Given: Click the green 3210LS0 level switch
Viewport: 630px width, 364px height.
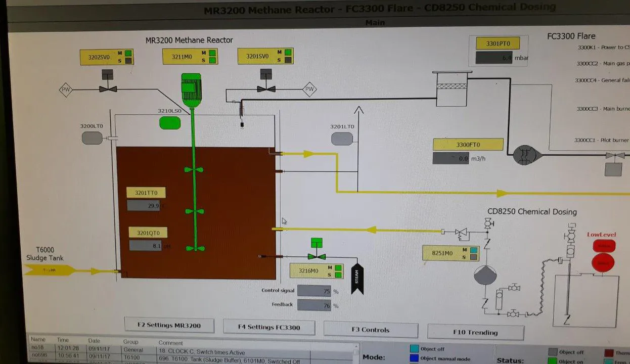Looking at the screenshot, I should [x=170, y=123].
